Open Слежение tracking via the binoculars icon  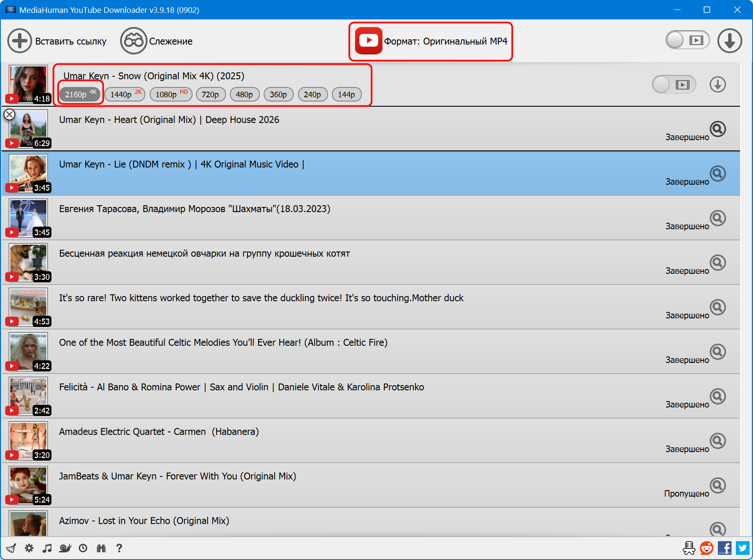(134, 41)
